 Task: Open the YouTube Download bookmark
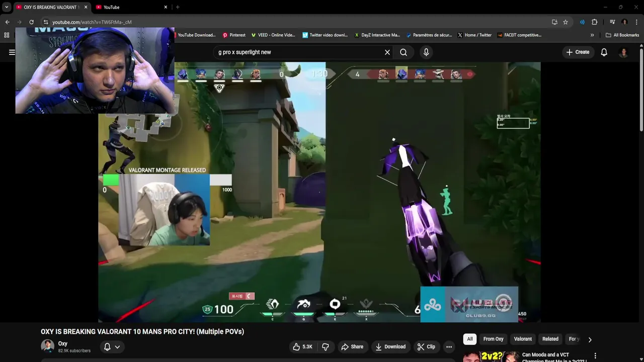196,35
